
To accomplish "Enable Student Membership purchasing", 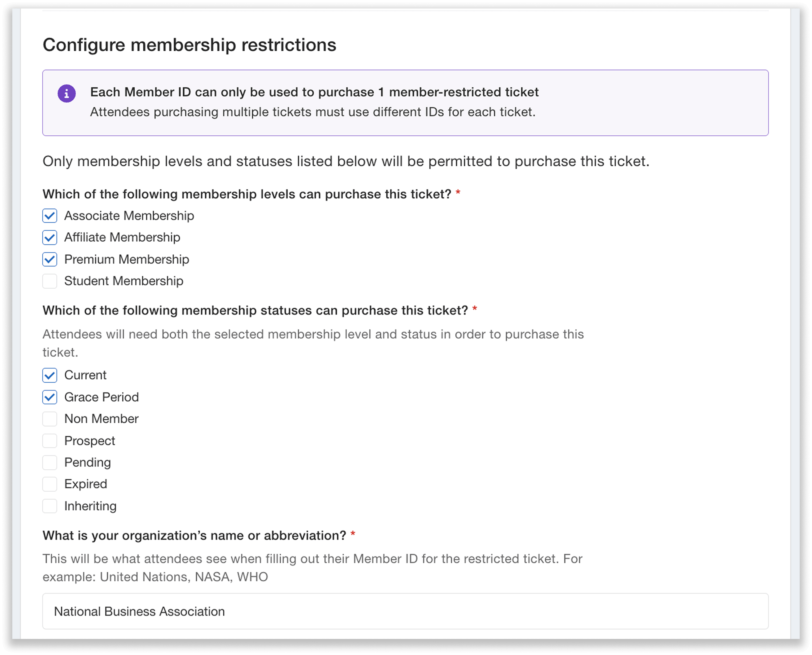I will pyautogui.click(x=49, y=281).
